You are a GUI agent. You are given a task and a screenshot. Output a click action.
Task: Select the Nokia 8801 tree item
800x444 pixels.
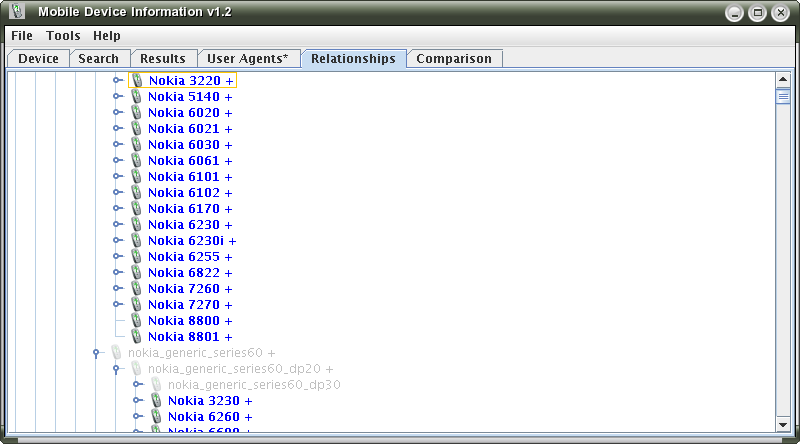pyautogui.click(x=189, y=337)
